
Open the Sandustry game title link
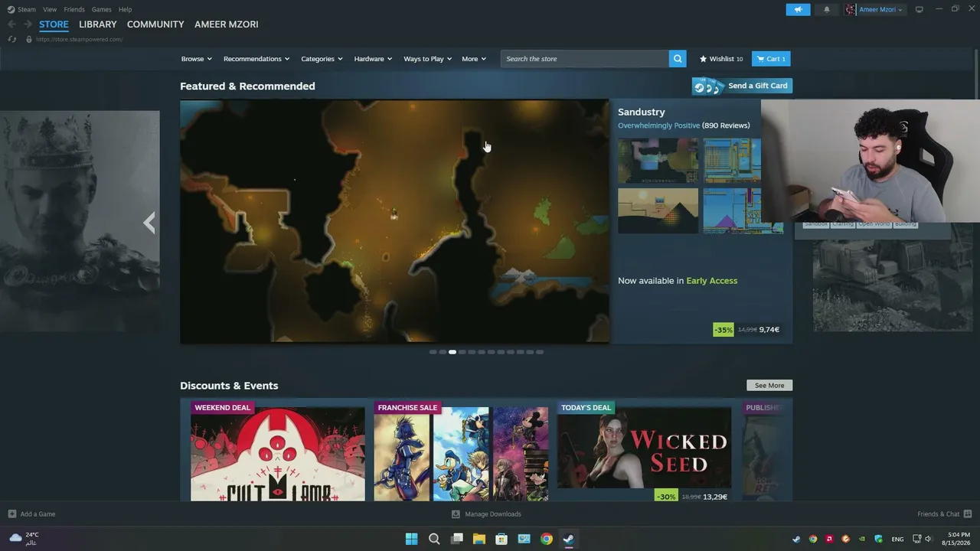[642, 112]
